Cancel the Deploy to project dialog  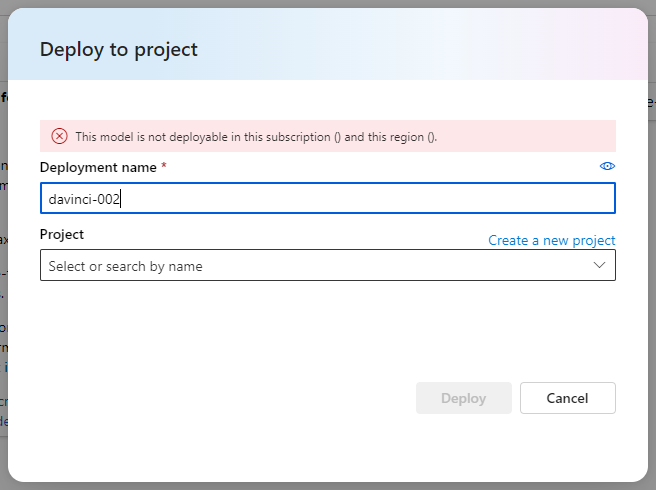567,398
